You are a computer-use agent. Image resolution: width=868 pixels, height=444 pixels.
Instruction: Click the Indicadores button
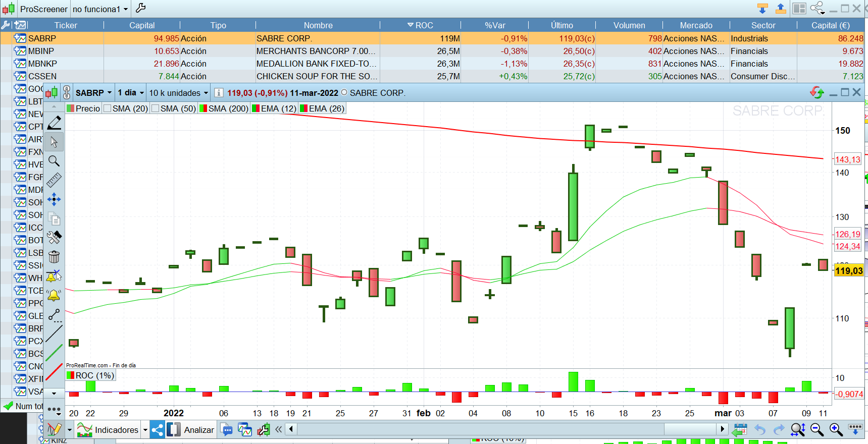click(108, 430)
